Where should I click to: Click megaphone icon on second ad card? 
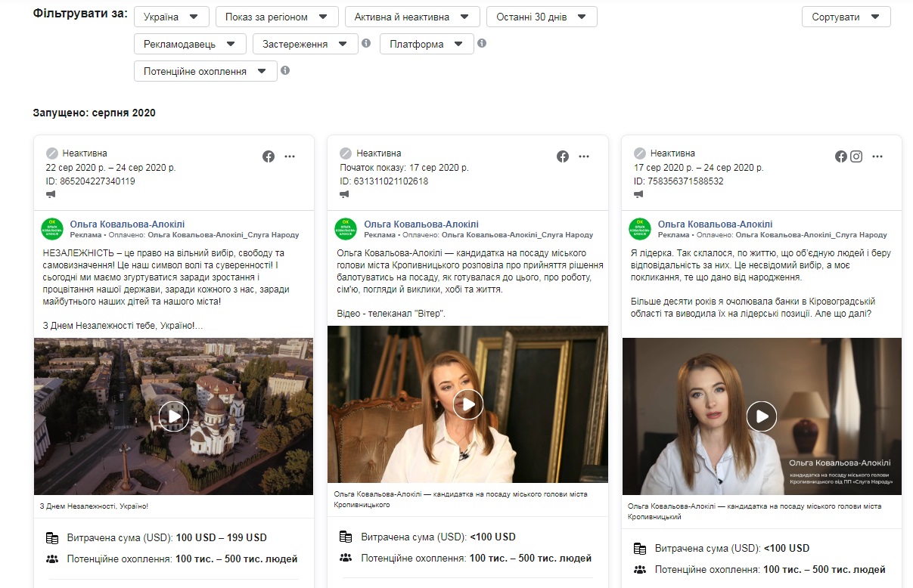coord(345,194)
